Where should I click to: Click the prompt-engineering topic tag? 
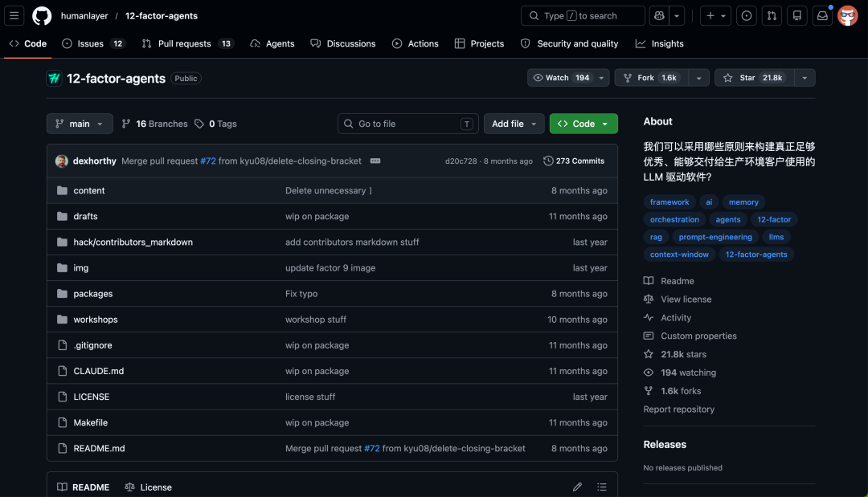pyautogui.click(x=715, y=237)
